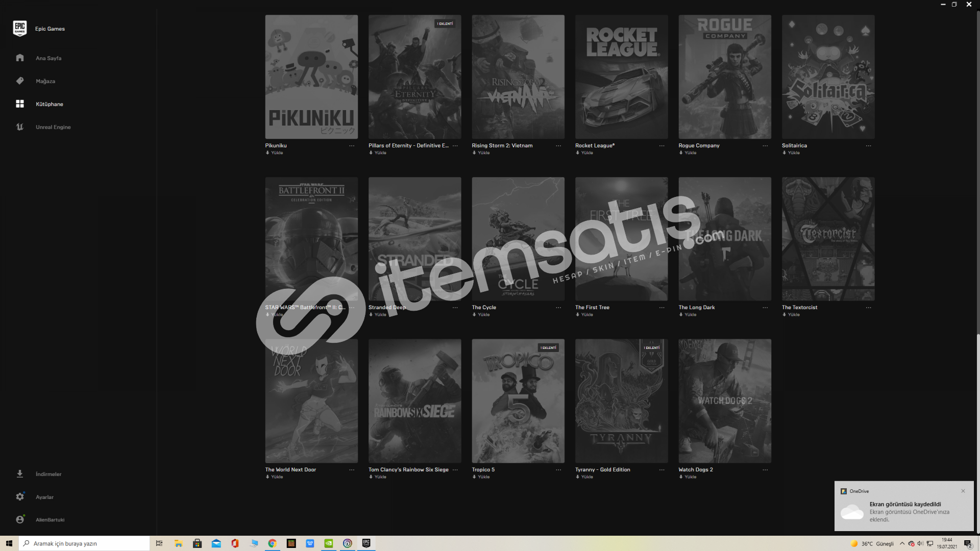Open Rocket League three-dot options menu

click(662, 146)
